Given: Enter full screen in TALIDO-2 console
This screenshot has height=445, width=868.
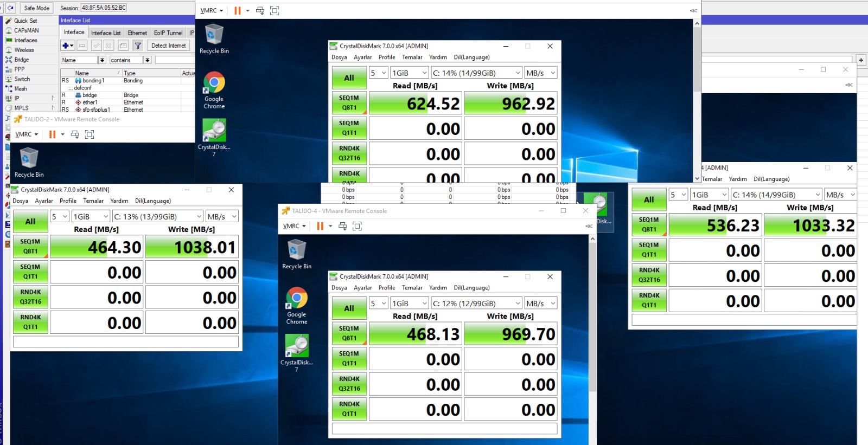Looking at the screenshot, I should pyautogui.click(x=90, y=134).
